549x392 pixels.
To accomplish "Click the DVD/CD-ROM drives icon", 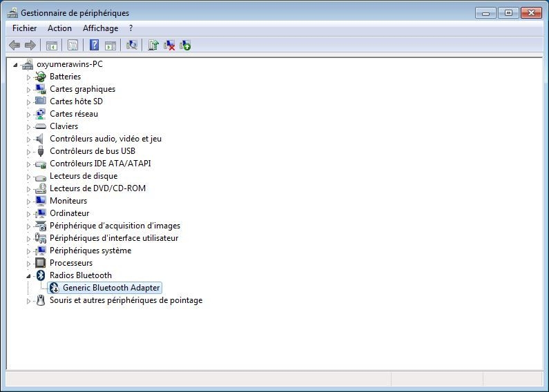I will pyautogui.click(x=41, y=188).
